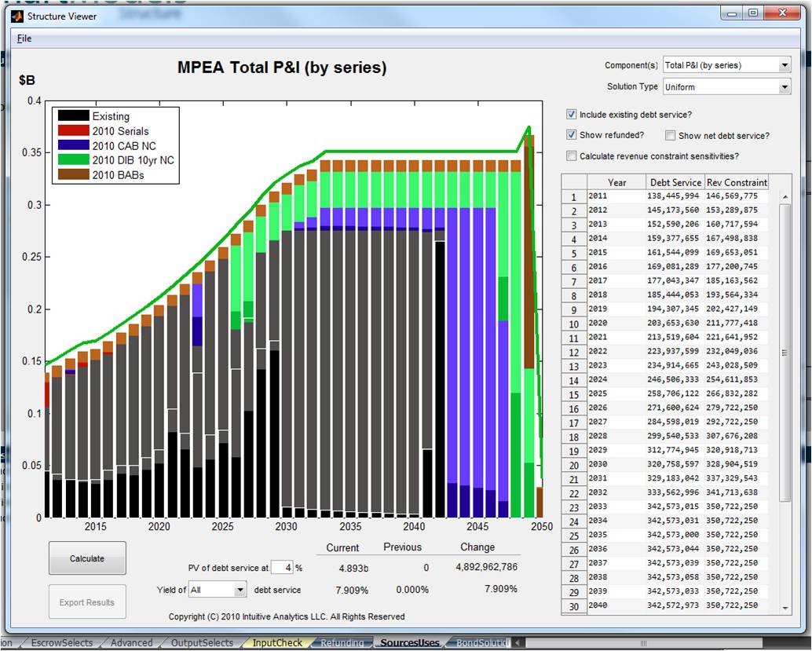Open the Component(s) dropdown
This screenshot has width=812, height=651.
pos(785,65)
